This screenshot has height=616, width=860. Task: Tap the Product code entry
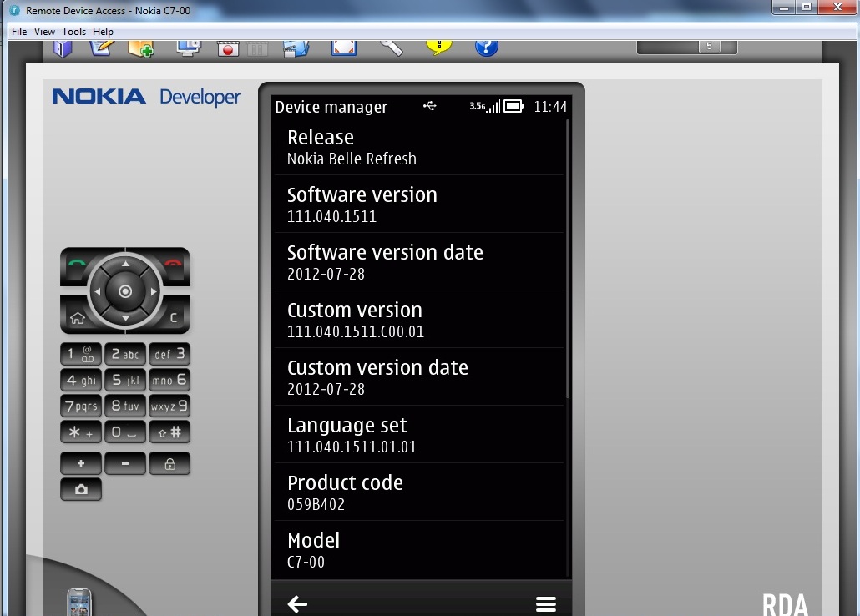(x=419, y=492)
